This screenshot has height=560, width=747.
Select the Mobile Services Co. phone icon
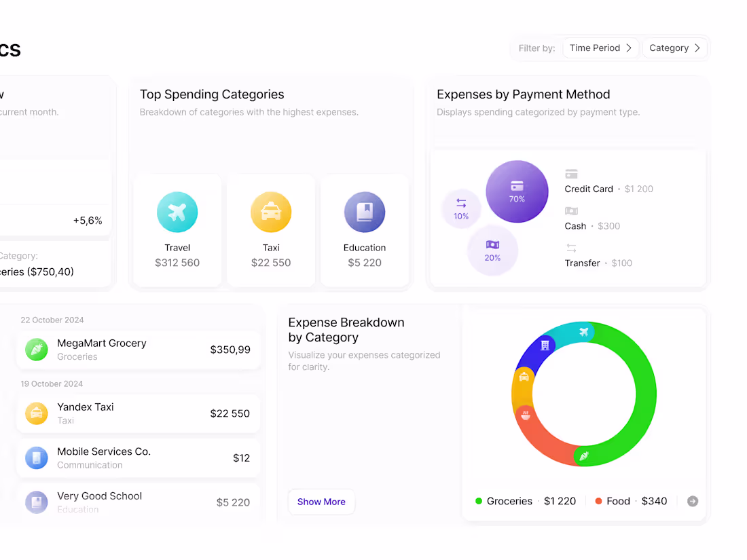click(36, 458)
